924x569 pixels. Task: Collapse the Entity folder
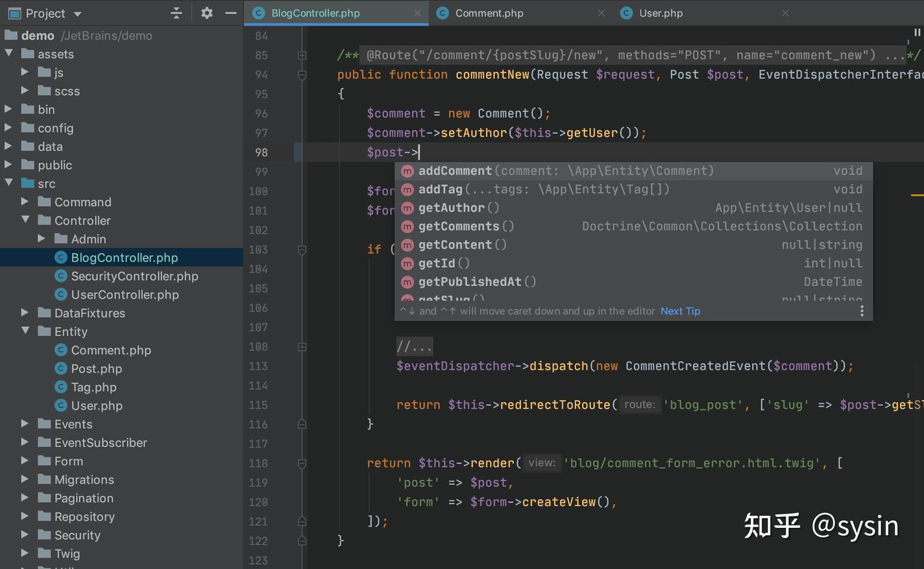pyautogui.click(x=26, y=331)
